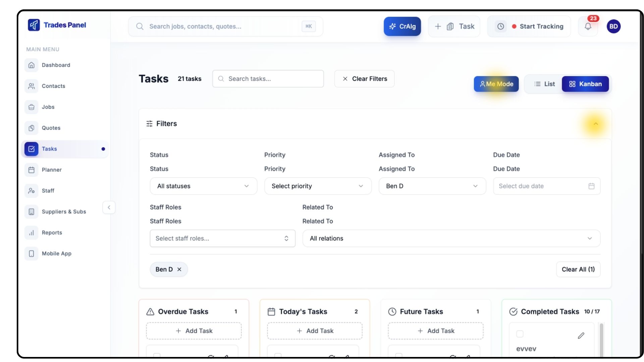Image resolution: width=644 pixels, height=362 pixels.
Task: Open the BD user avatar
Action: (x=613, y=26)
